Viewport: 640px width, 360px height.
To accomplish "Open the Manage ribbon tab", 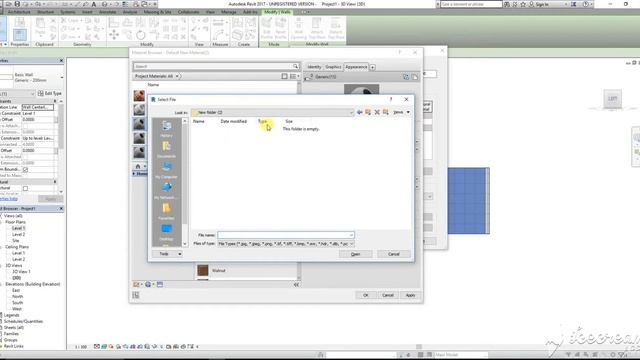I will coord(229,12).
